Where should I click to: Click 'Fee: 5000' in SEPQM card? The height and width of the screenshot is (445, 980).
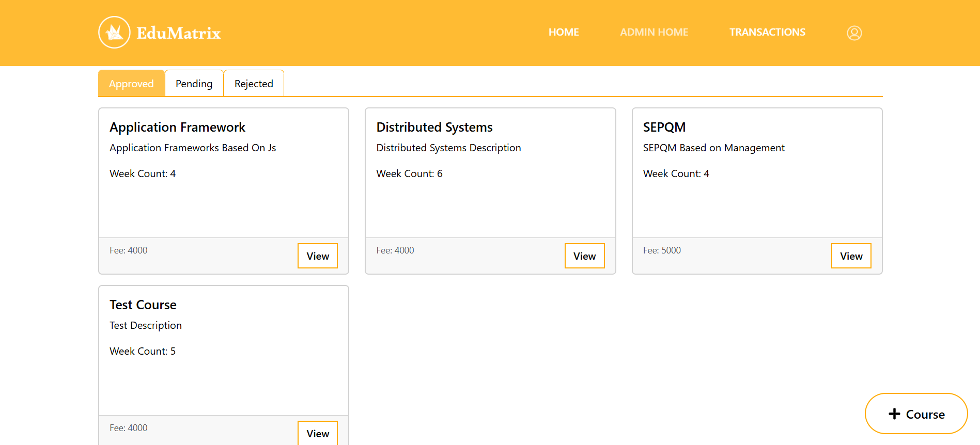662,250
